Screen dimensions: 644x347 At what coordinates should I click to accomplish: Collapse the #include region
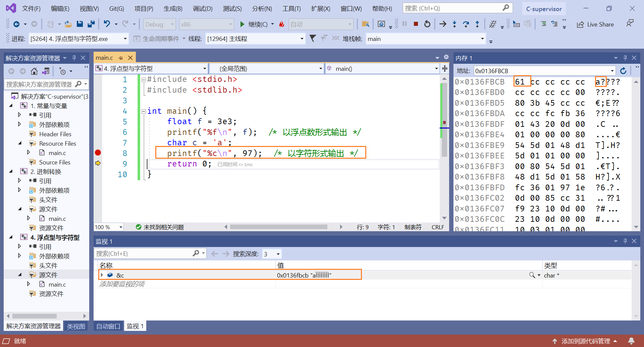pyautogui.click(x=144, y=80)
